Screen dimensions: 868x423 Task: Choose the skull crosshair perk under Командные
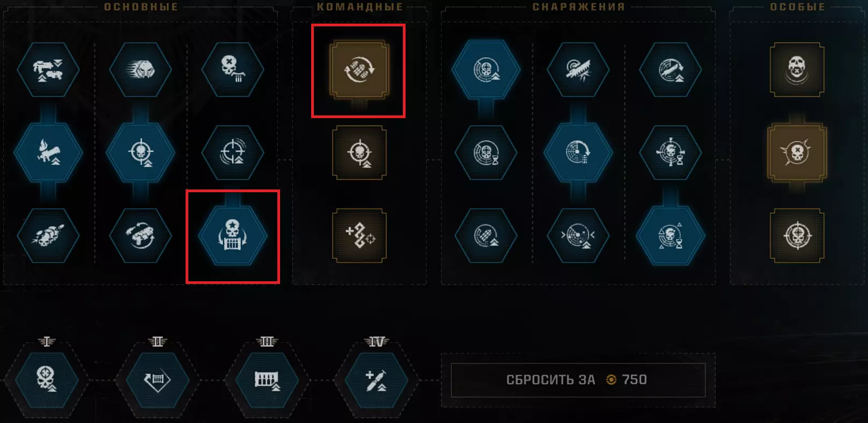click(x=359, y=152)
